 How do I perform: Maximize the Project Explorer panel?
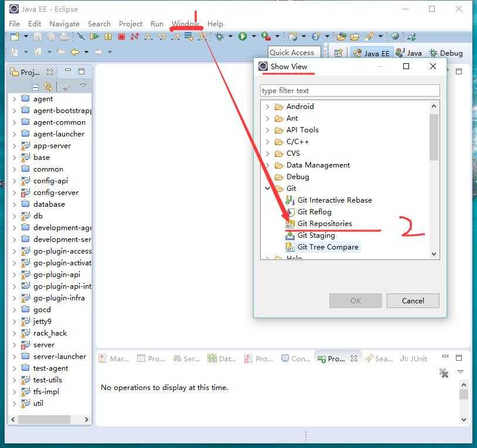[x=81, y=71]
